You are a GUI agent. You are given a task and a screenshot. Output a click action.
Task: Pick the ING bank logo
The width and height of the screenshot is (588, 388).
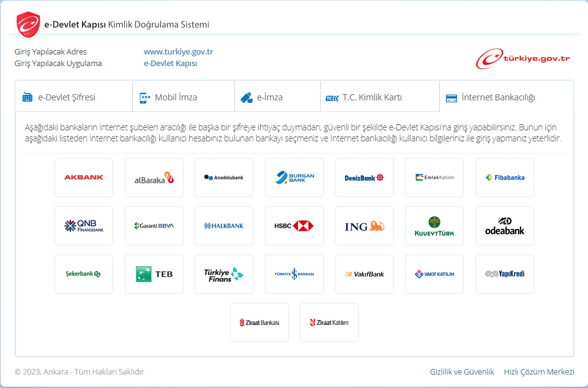pyautogui.click(x=364, y=226)
